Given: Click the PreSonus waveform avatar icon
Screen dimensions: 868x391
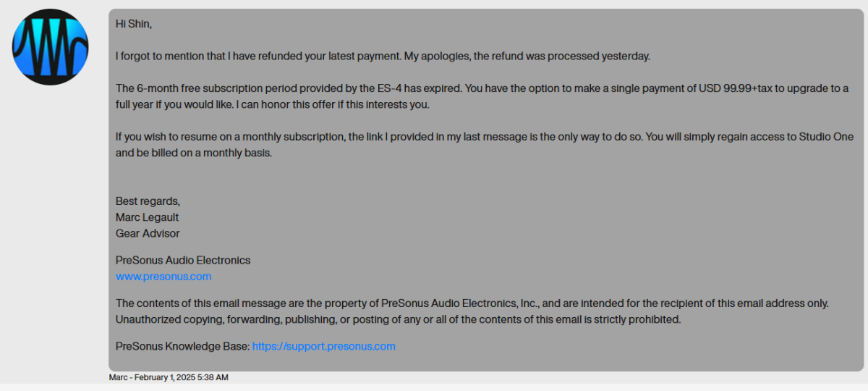Looking at the screenshot, I should coord(51,47).
